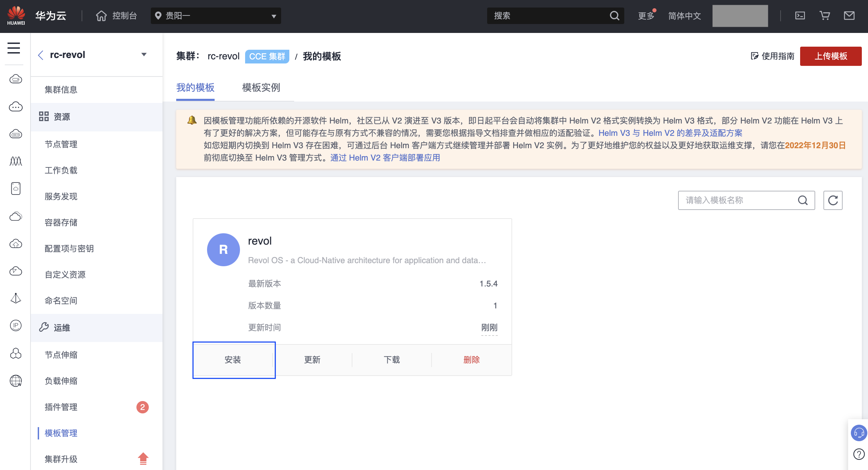Click the cloud upload sidebar icon

point(16,244)
